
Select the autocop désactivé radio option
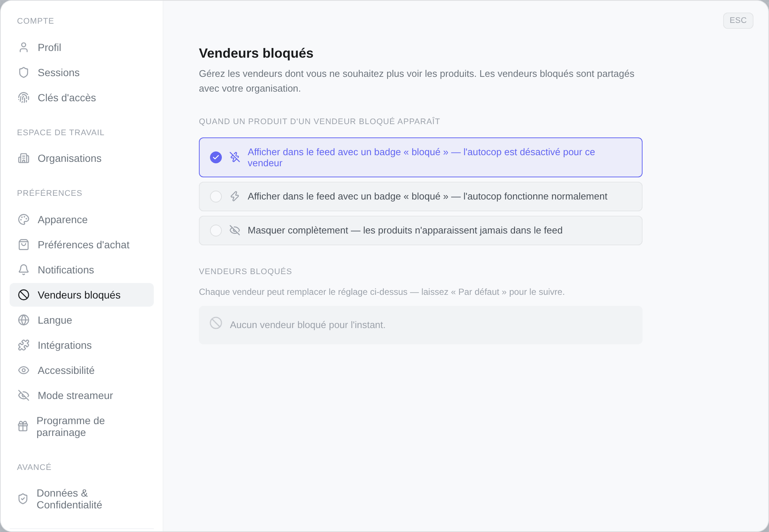(420, 157)
